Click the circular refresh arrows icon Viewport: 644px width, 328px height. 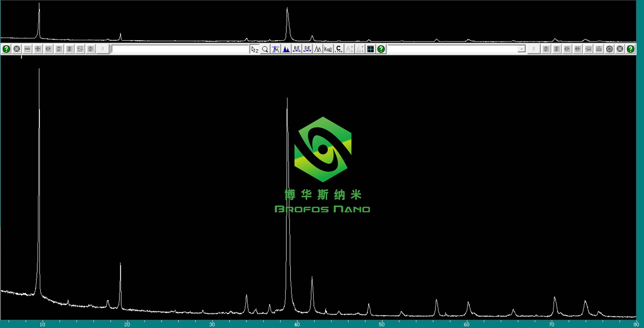(80, 49)
